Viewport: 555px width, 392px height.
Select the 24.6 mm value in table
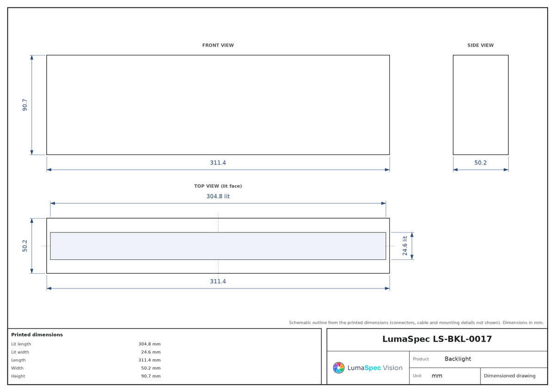point(151,352)
